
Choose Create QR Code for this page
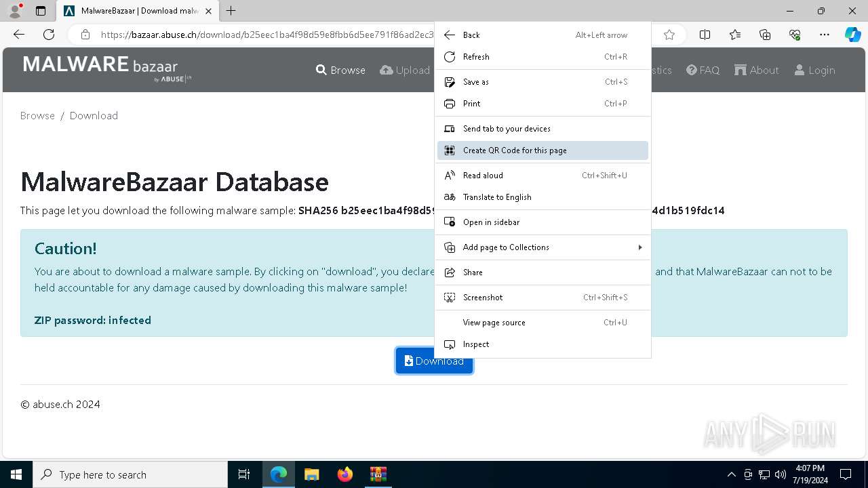click(542, 150)
